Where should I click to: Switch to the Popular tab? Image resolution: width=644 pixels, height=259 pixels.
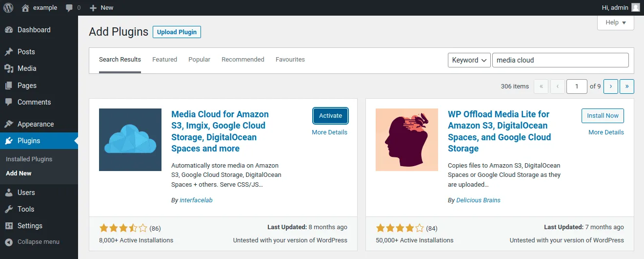click(199, 60)
